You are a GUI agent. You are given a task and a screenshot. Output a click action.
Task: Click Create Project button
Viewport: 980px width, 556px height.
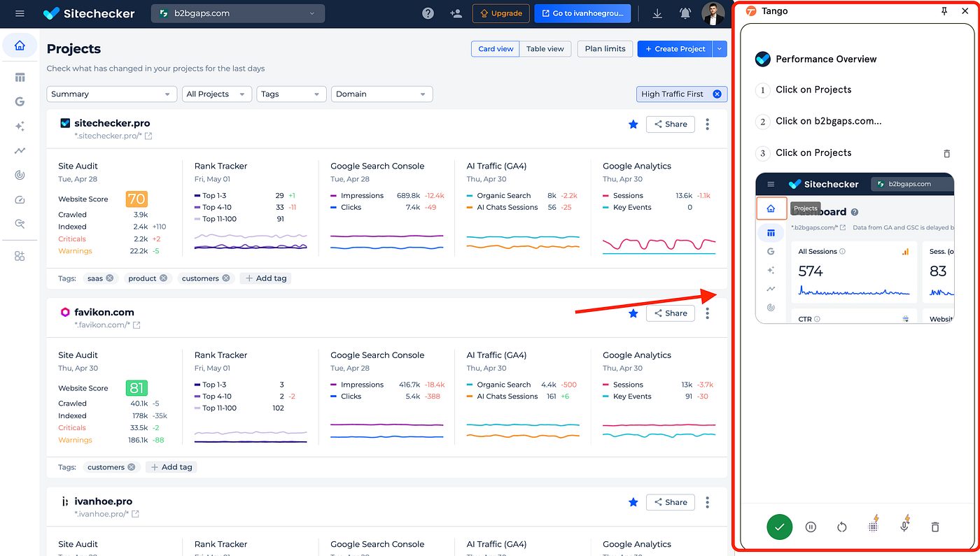click(675, 49)
